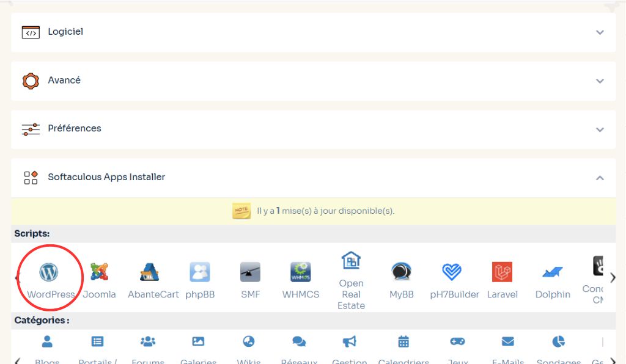This screenshot has height=364, width=626.
Task: Click the Logiciel code window icon
Action: [31, 32]
